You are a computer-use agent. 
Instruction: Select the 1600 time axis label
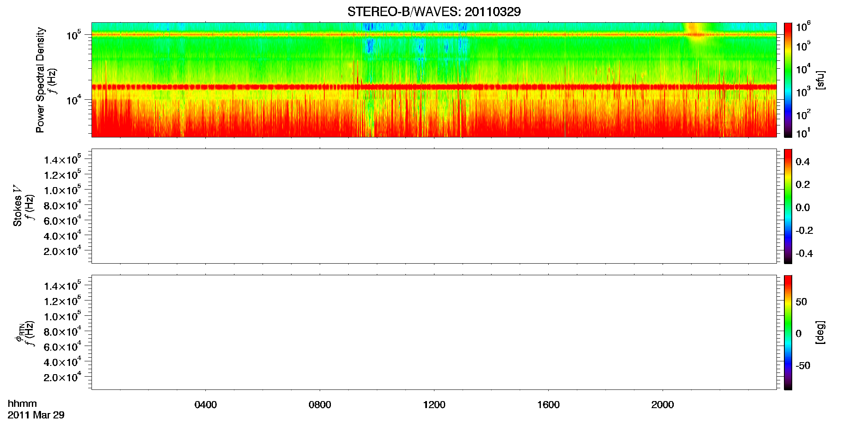click(548, 405)
